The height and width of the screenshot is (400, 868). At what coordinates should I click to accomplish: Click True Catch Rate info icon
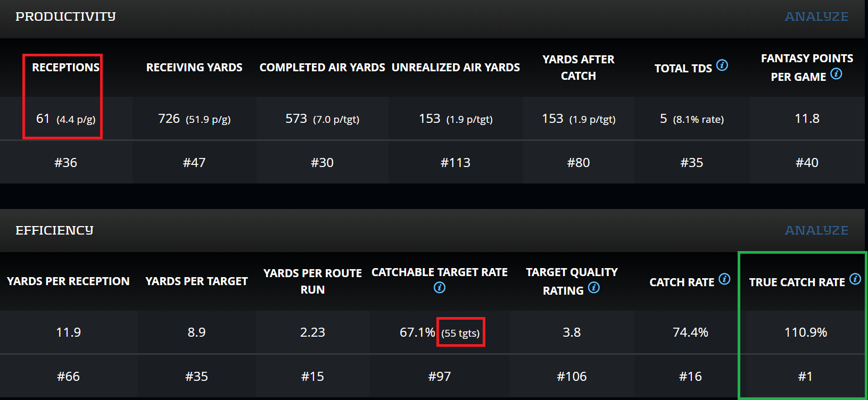[855, 279]
